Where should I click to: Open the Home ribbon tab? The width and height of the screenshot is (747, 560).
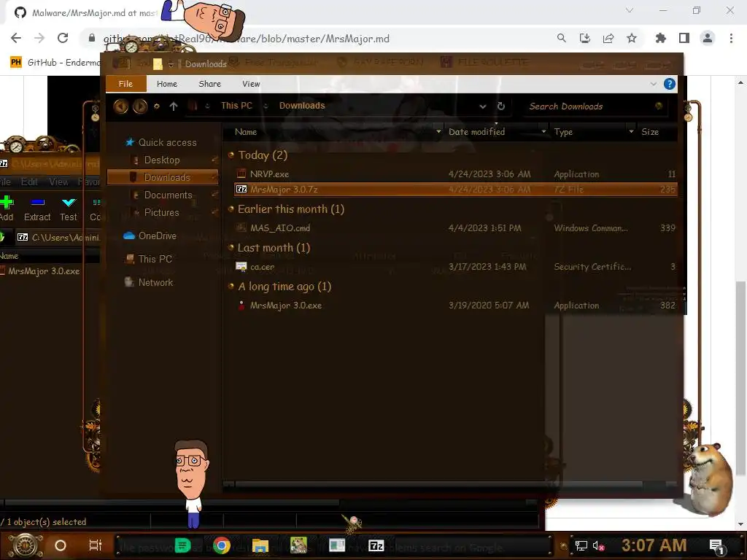pyautogui.click(x=167, y=84)
